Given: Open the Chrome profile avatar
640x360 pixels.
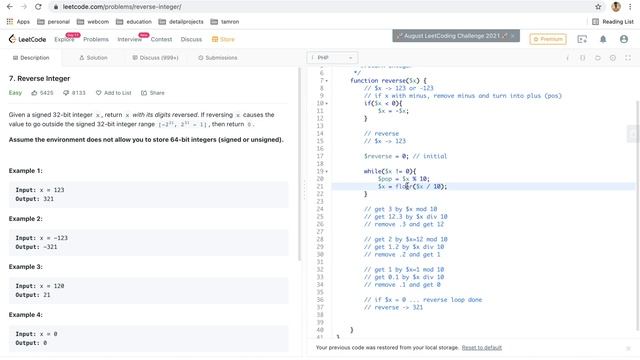Looking at the screenshot, I should pos(616,7).
